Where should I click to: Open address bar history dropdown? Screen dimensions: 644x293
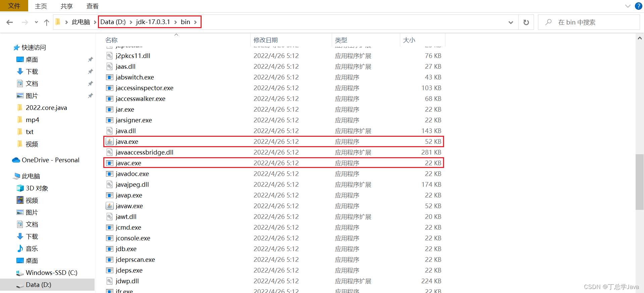pyautogui.click(x=511, y=22)
